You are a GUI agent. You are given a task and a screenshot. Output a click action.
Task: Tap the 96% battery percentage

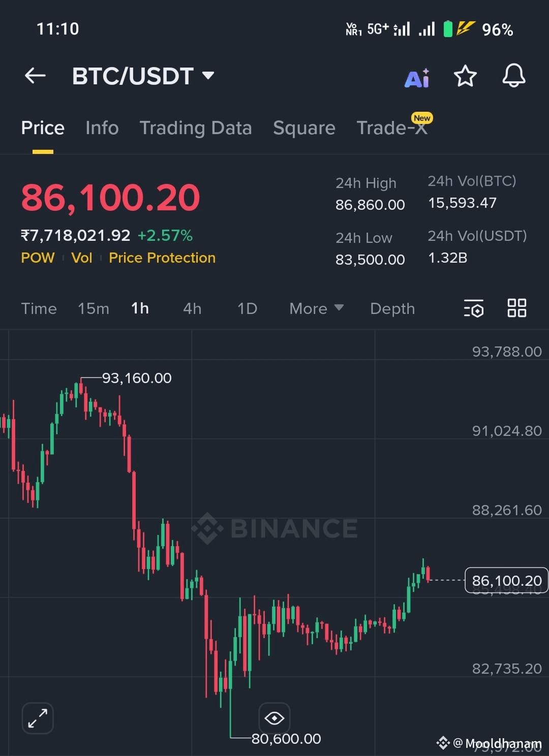(x=498, y=29)
